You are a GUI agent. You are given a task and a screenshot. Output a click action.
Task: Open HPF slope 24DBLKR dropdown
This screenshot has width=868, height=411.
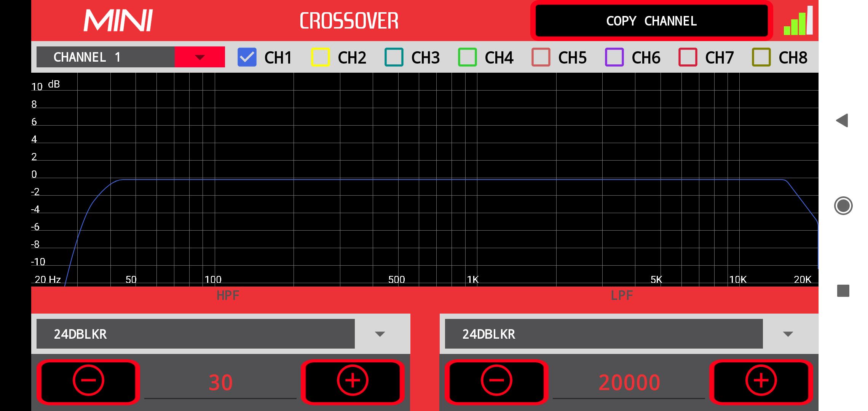(196, 334)
